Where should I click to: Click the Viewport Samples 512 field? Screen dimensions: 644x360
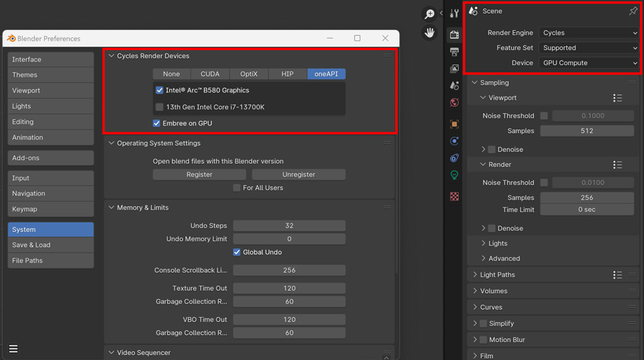587,131
